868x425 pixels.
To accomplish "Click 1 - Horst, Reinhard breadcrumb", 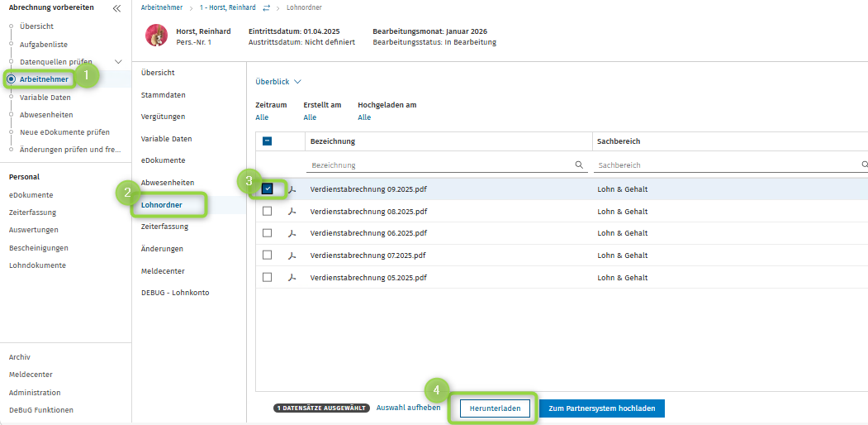I will coord(229,7).
